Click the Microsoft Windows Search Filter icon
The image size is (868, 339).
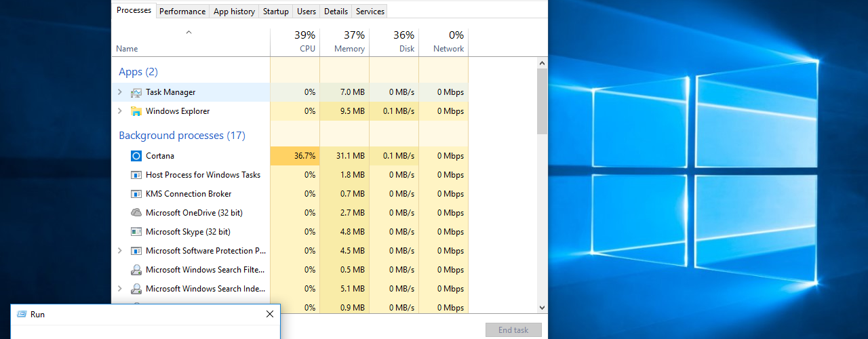tap(136, 270)
